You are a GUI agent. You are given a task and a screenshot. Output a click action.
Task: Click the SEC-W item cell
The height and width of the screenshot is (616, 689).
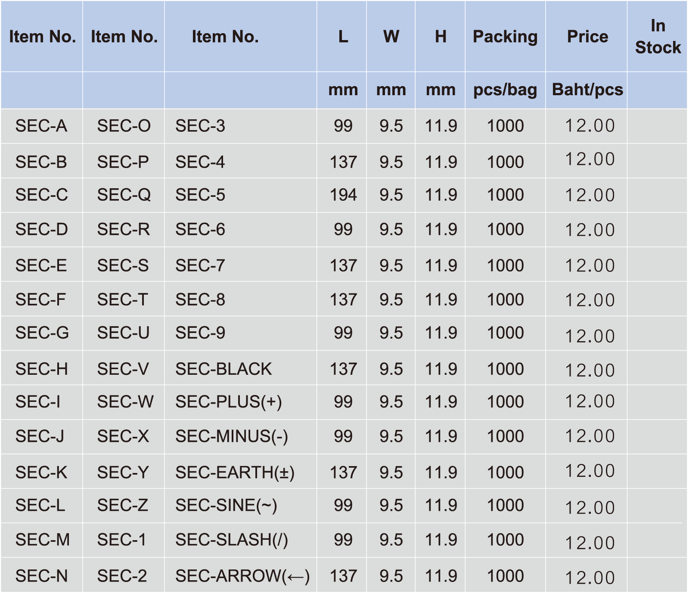click(125, 401)
